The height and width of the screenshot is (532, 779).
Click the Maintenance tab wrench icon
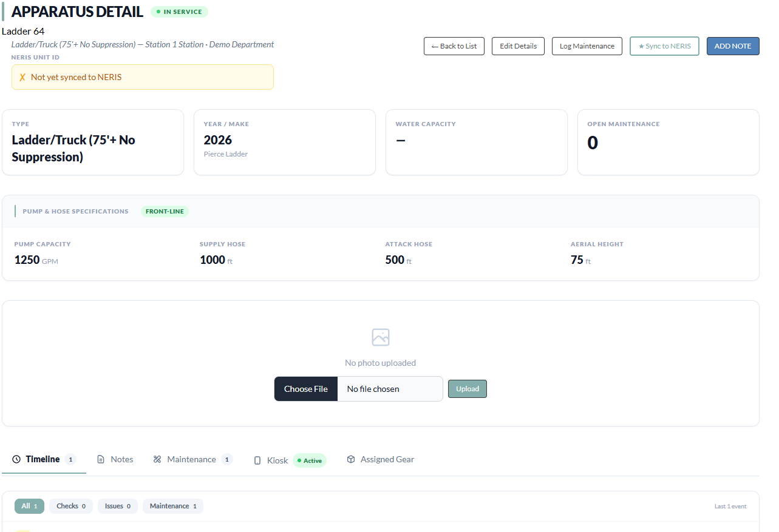157,460
